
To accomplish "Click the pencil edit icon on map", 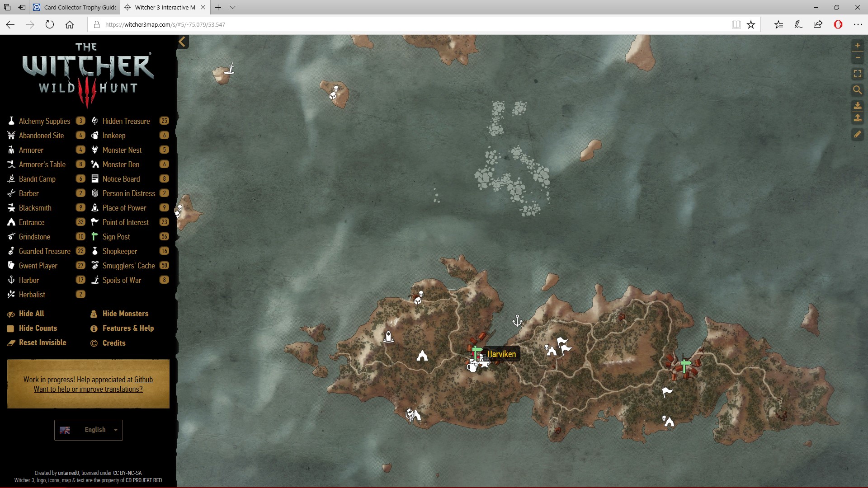I will click(857, 134).
